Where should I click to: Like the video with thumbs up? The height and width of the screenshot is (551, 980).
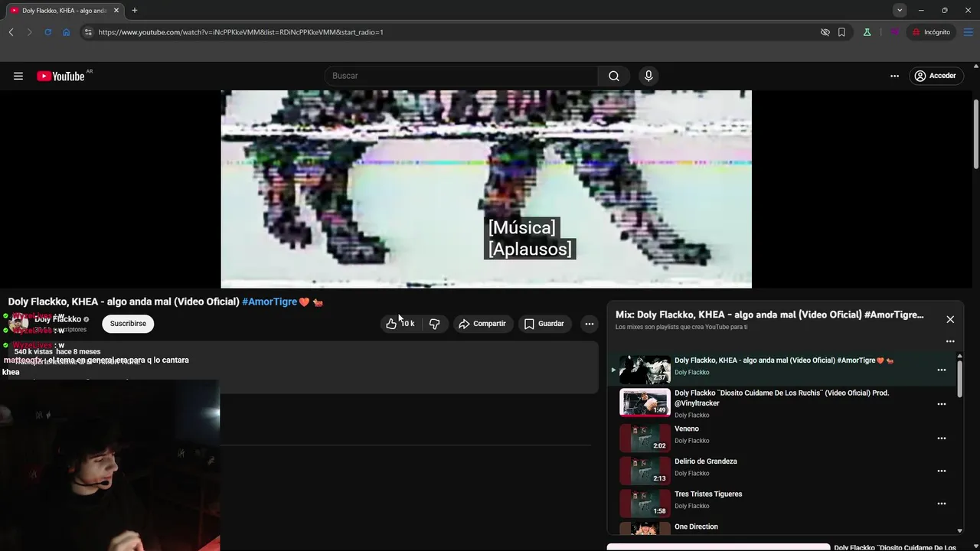400,324
